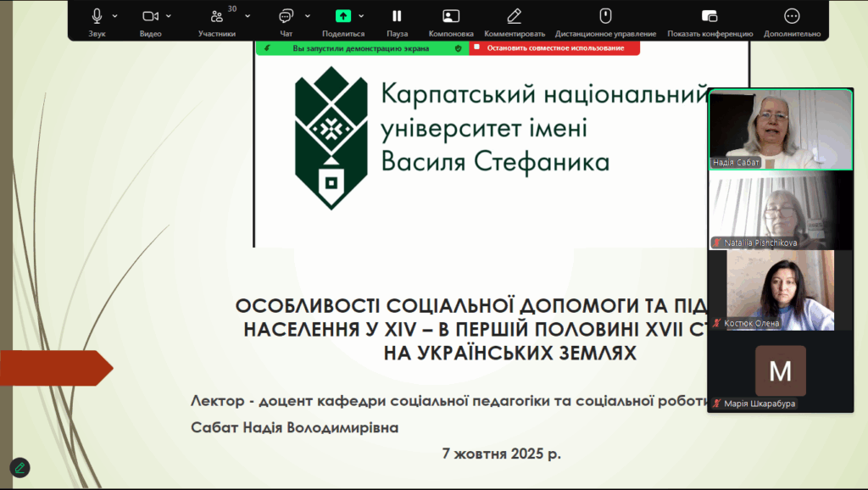
Task: Click Показать конференцию to show meeting
Action: pos(709,16)
